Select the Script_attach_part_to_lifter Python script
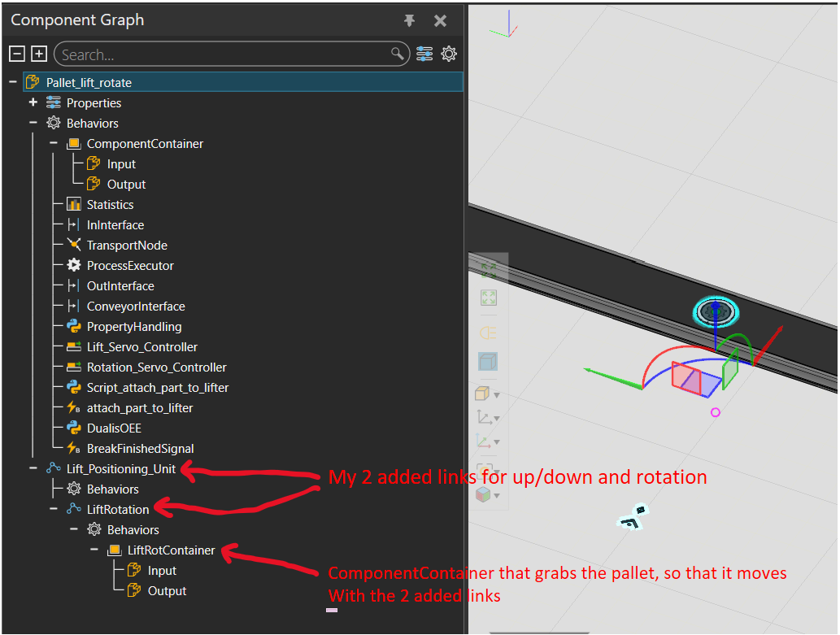 click(x=158, y=388)
